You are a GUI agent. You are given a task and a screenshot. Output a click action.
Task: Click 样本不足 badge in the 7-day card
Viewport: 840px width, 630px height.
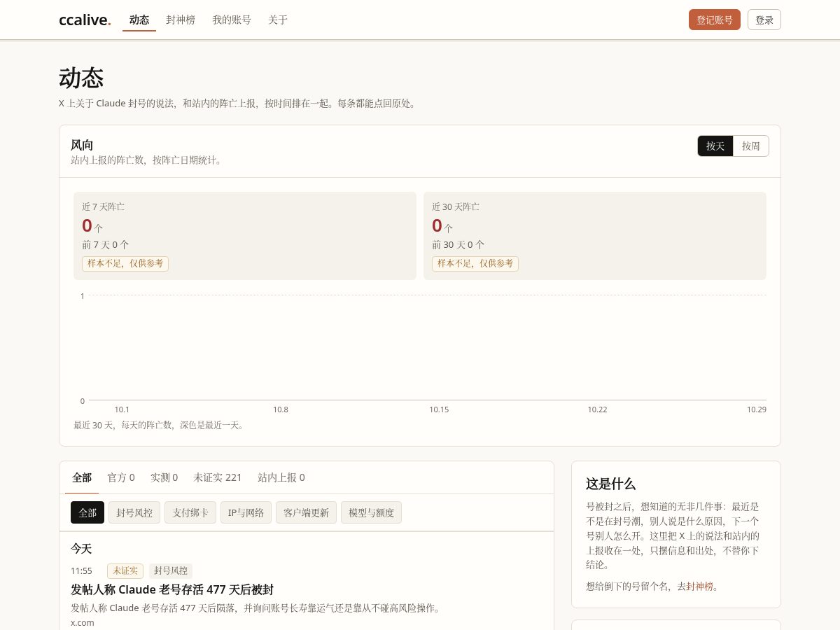pos(125,264)
